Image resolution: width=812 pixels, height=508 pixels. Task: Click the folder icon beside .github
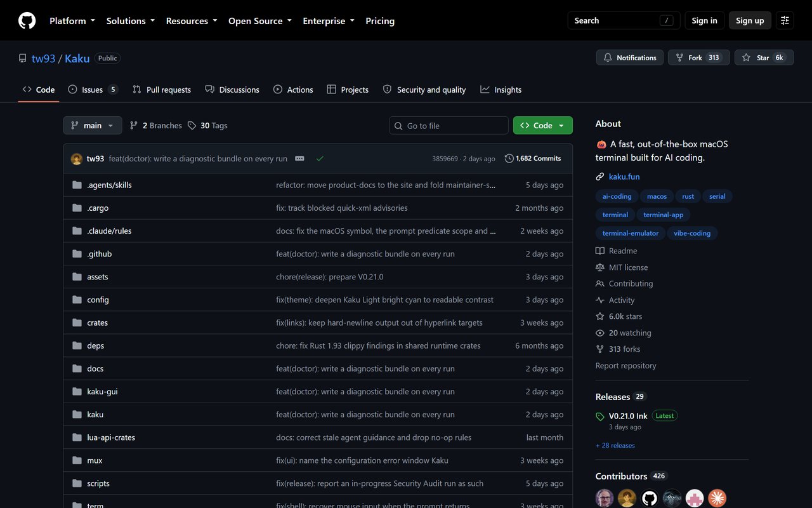[77, 253]
